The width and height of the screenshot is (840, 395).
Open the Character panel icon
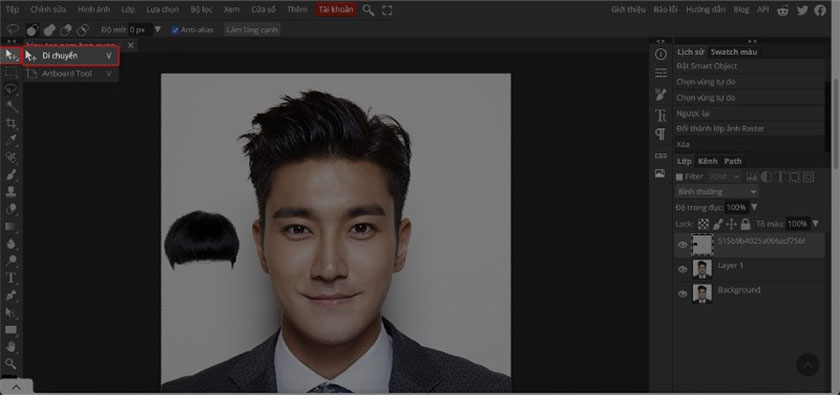pyautogui.click(x=661, y=115)
